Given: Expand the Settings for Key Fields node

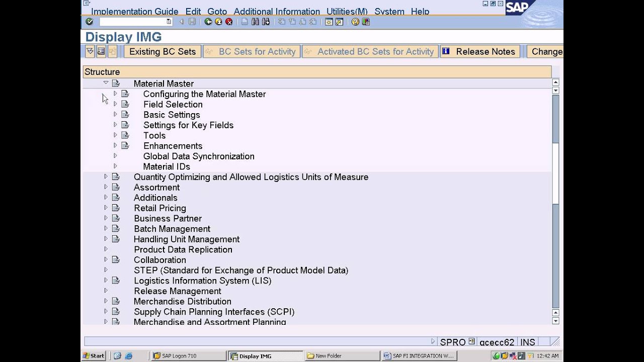Looking at the screenshot, I should (115, 125).
